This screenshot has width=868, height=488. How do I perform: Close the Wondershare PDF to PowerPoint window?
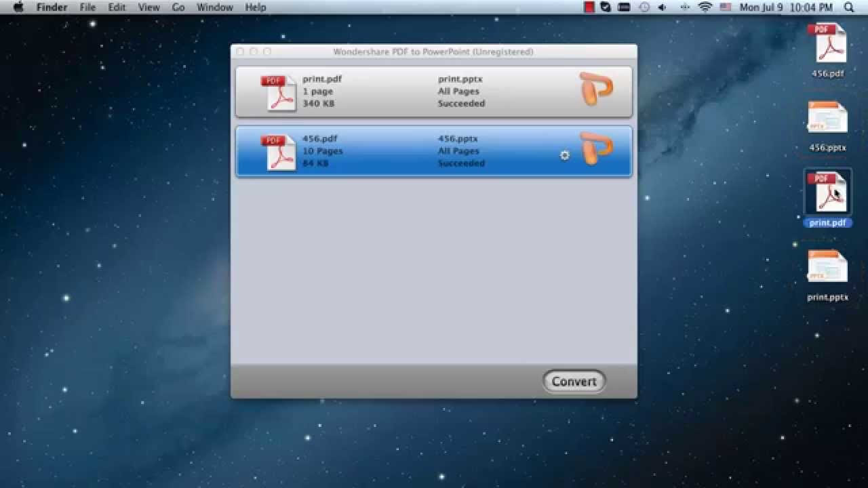pyautogui.click(x=240, y=52)
